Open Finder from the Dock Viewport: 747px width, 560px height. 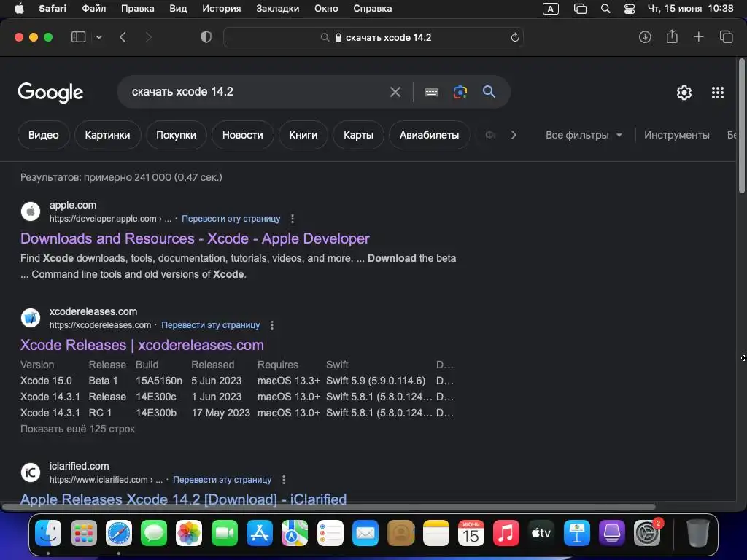[x=48, y=533]
